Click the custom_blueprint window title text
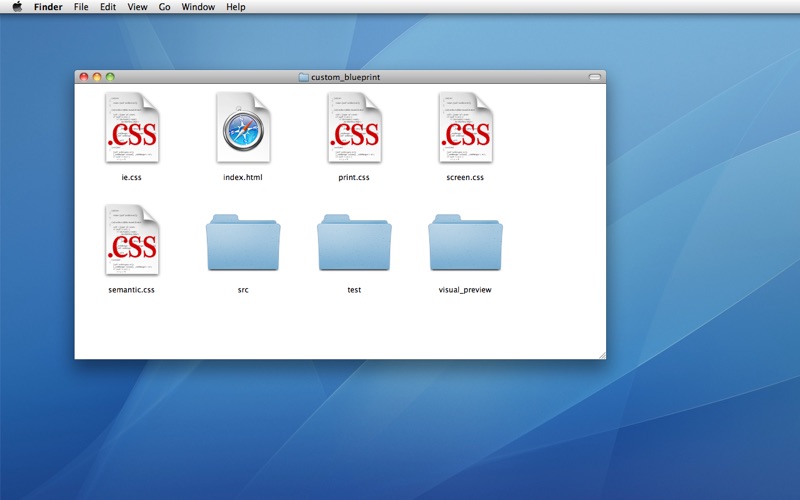The height and width of the screenshot is (500, 800). tap(345, 77)
